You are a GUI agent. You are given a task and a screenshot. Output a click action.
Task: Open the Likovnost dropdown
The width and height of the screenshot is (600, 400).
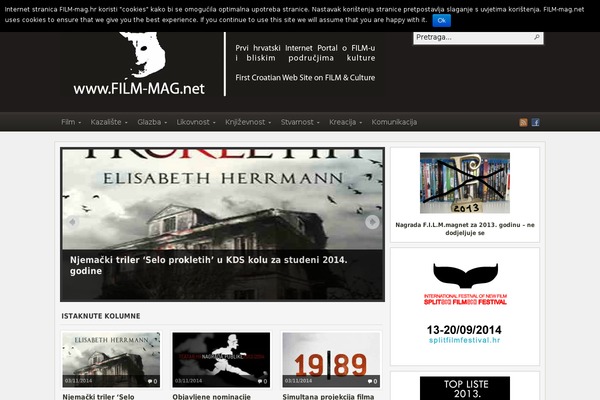(x=196, y=122)
